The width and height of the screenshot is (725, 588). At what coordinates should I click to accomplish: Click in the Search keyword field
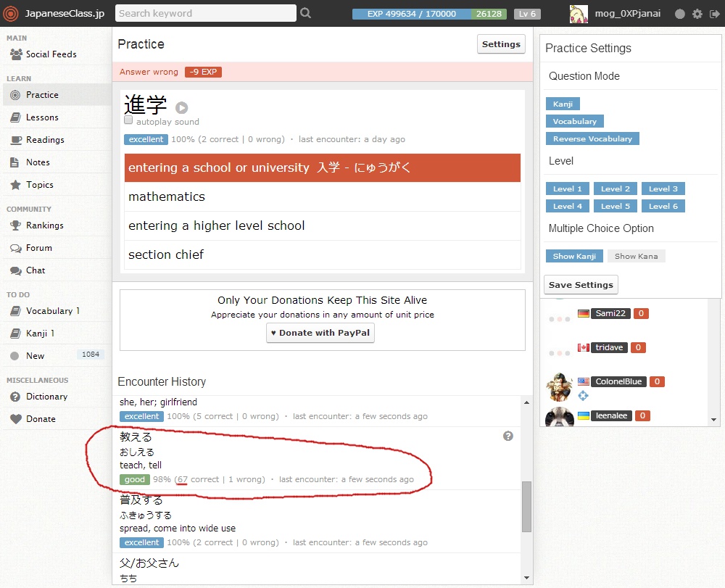(205, 13)
